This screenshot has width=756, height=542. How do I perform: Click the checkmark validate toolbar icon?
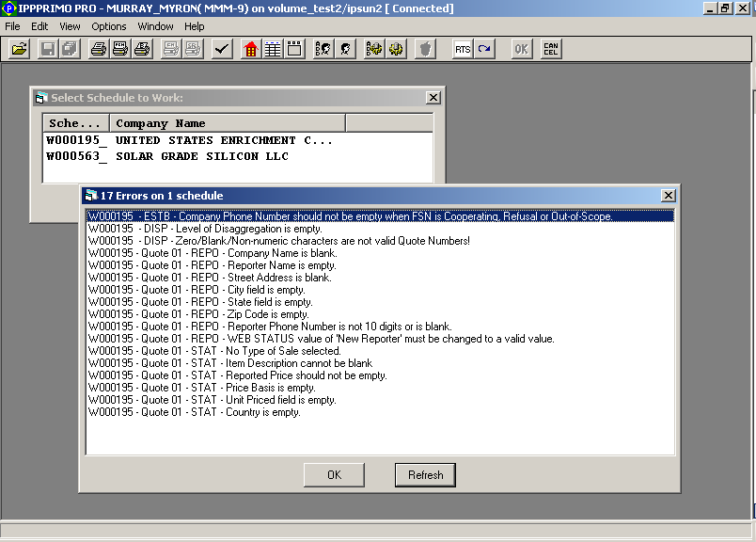[x=222, y=49]
